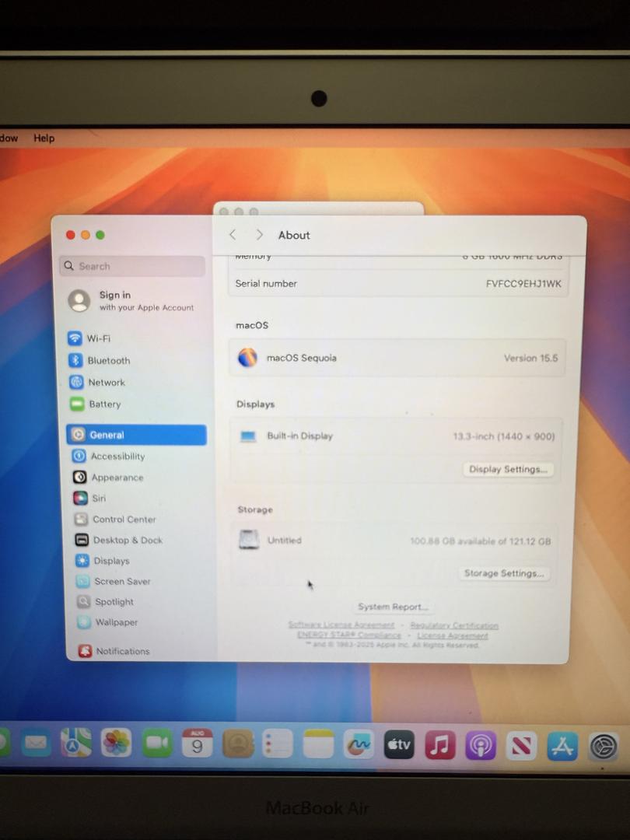
Task: Open FaceTime from the Dock
Action: pos(157,743)
